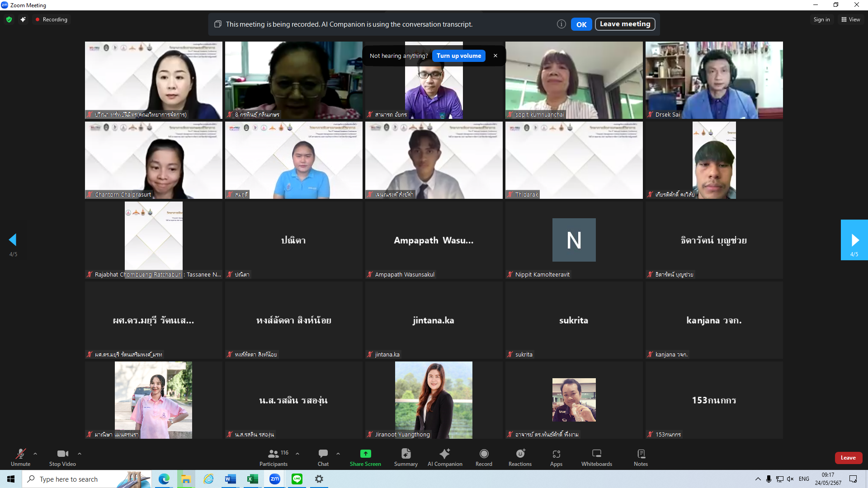This screenshot has width=868, height=488.
Task: Open the Participants list panel
Action: [x=273, y=454]
